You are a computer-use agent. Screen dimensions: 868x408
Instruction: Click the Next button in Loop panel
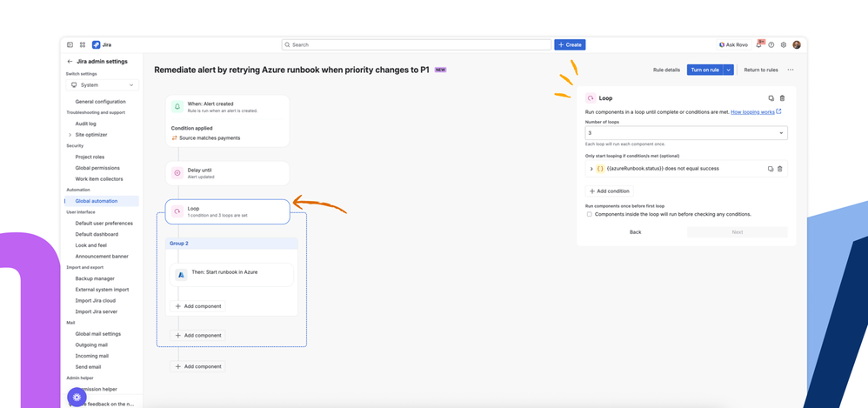[x=738, y=232]
